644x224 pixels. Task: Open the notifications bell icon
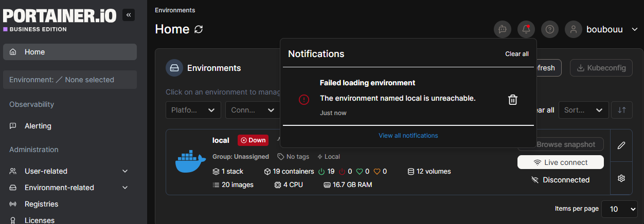(526, 29)
